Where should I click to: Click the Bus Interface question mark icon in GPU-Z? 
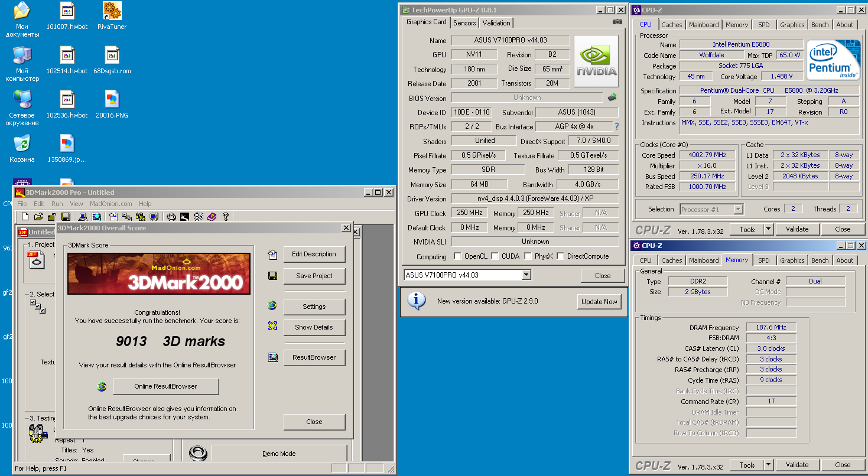click(x=617, y=126)
